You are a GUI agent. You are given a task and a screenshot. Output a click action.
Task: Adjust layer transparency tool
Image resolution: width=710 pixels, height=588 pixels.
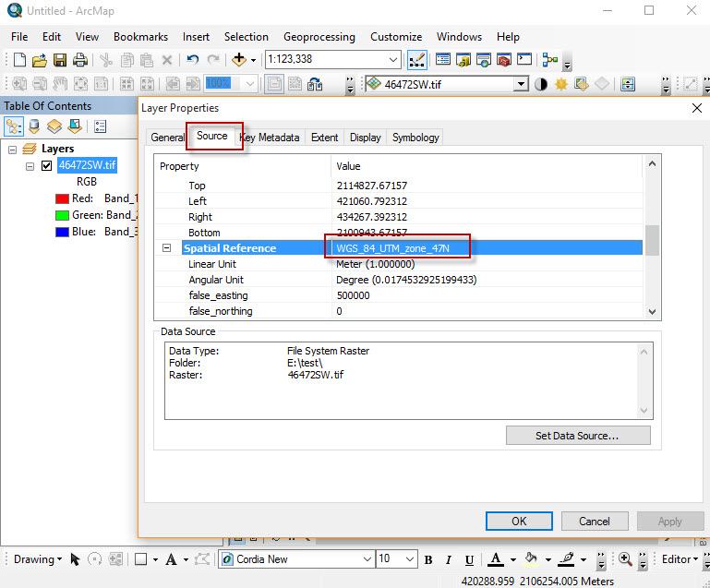tap(582, 84)
